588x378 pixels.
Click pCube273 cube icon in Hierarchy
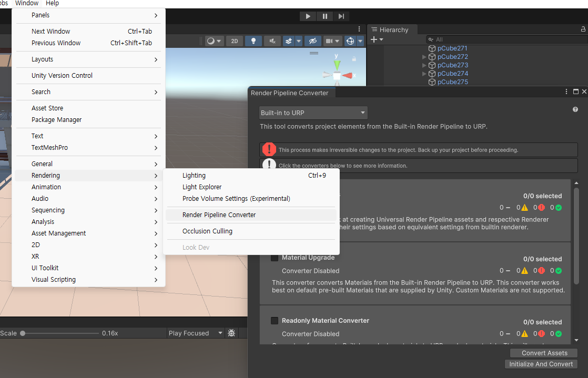pyautogui.click(x=432, y=65)
